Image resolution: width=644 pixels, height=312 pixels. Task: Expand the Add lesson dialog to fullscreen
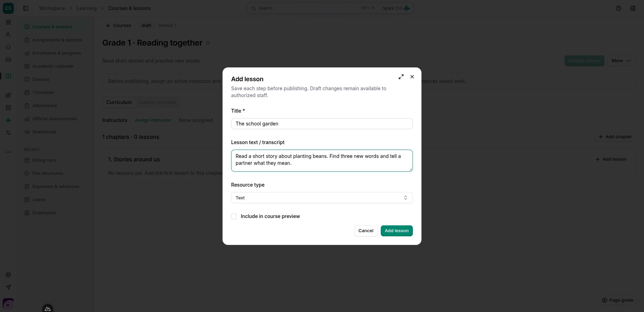pos(401,77)
